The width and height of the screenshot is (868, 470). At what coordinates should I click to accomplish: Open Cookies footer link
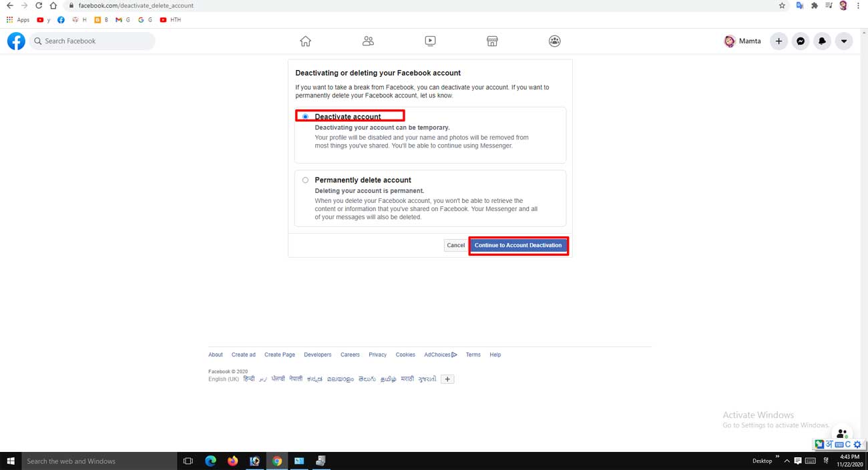[405, 355]
